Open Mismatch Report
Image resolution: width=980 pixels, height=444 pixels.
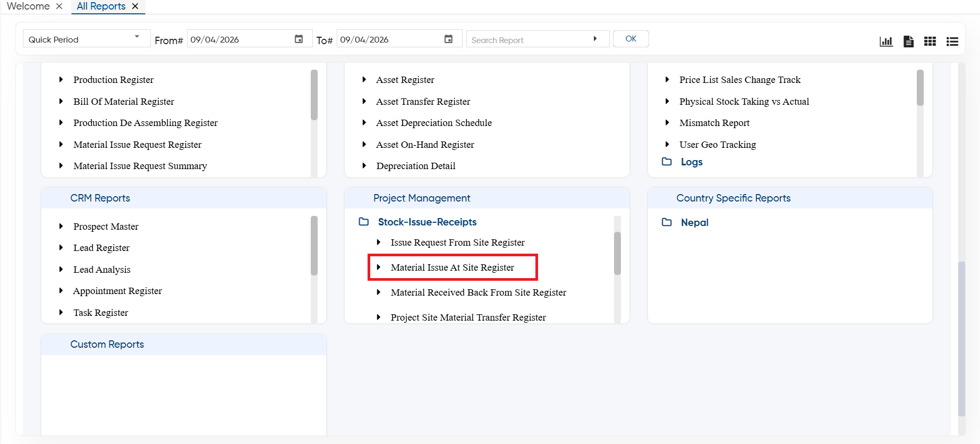pyautogui.click(x=714, y=123)
